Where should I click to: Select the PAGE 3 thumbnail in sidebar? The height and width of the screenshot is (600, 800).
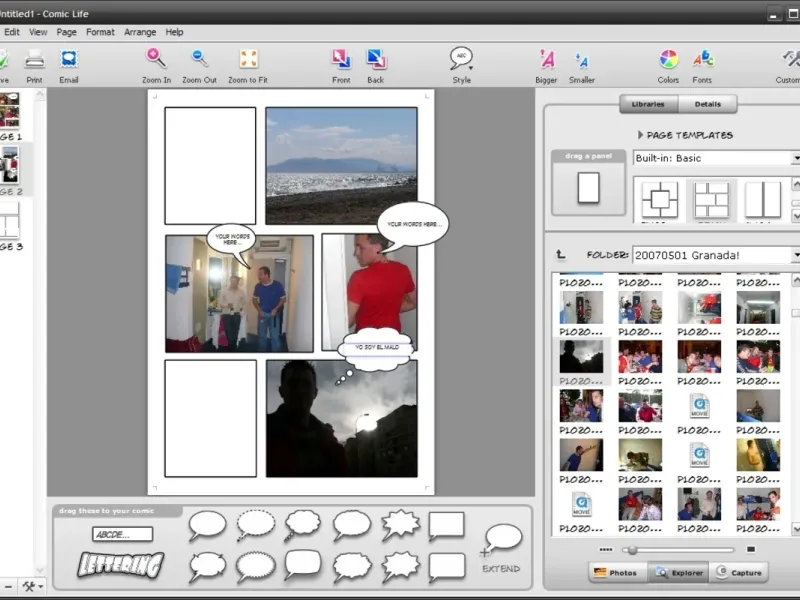(9, 220)
